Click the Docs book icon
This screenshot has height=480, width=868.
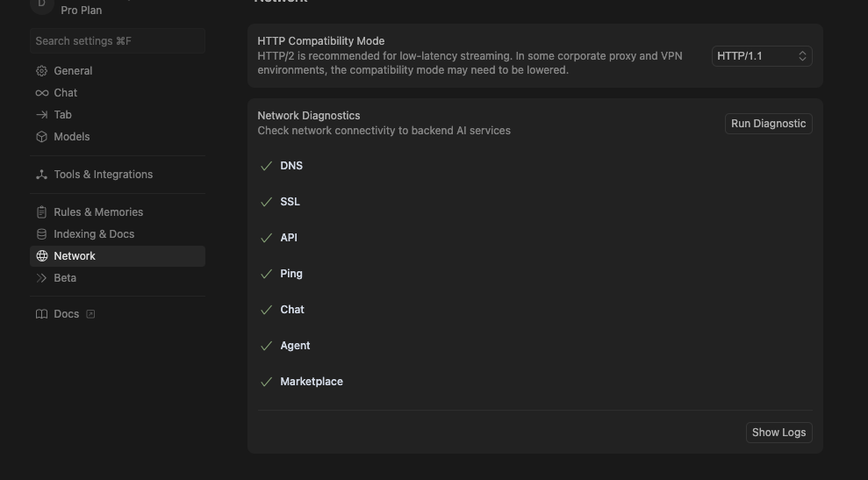pyautogui.click(x=41, y=314)
